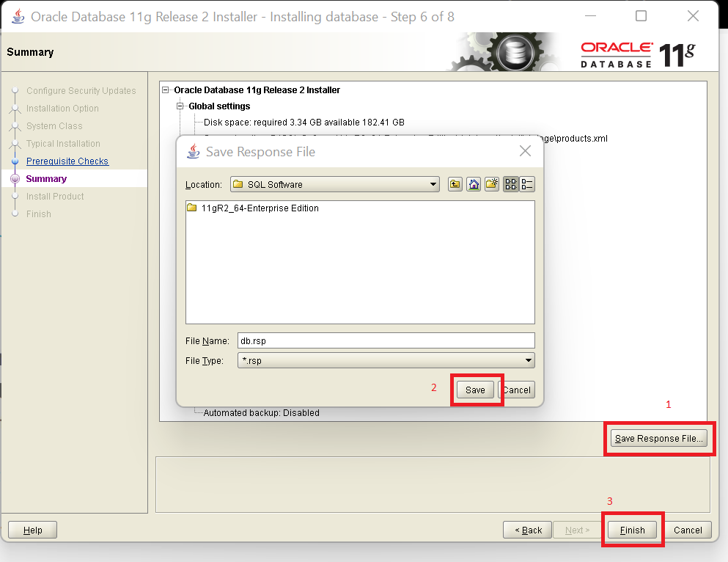Collapse the Oracle Database 11g Release 2 Installer node
Viewport: 728px width, 562px height.
(165, 90)
